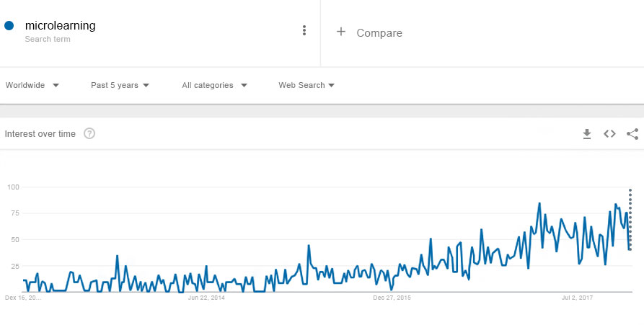Click the plus icon before Compare

pyautogui.click(x=341, y=32)
